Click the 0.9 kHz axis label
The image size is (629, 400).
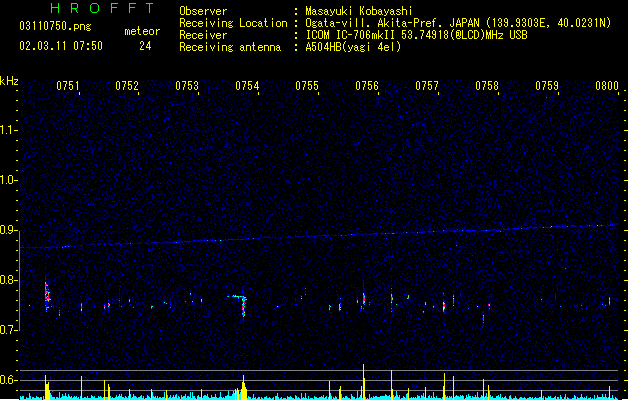click(x=7, y=230)
